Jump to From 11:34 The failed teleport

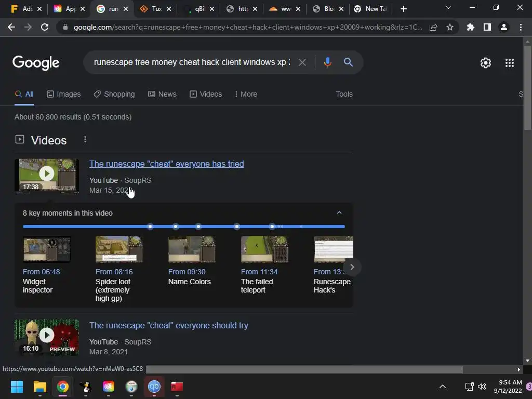pos(264,265)
